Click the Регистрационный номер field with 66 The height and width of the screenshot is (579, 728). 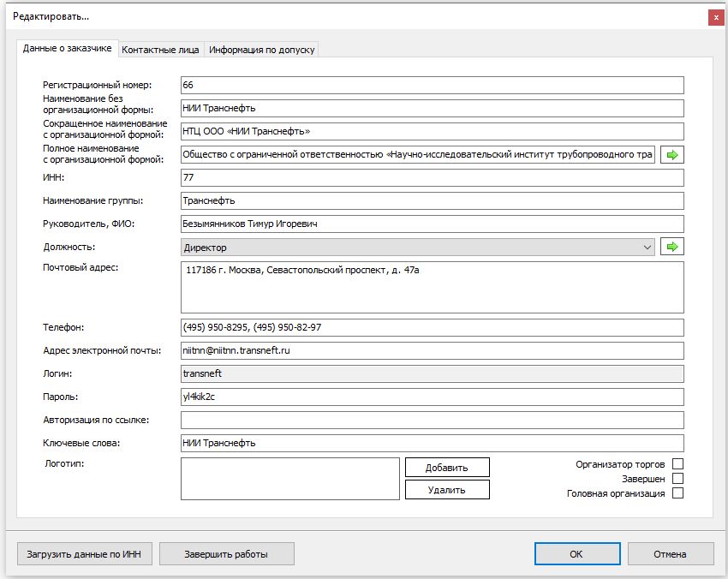pos(433,85)
